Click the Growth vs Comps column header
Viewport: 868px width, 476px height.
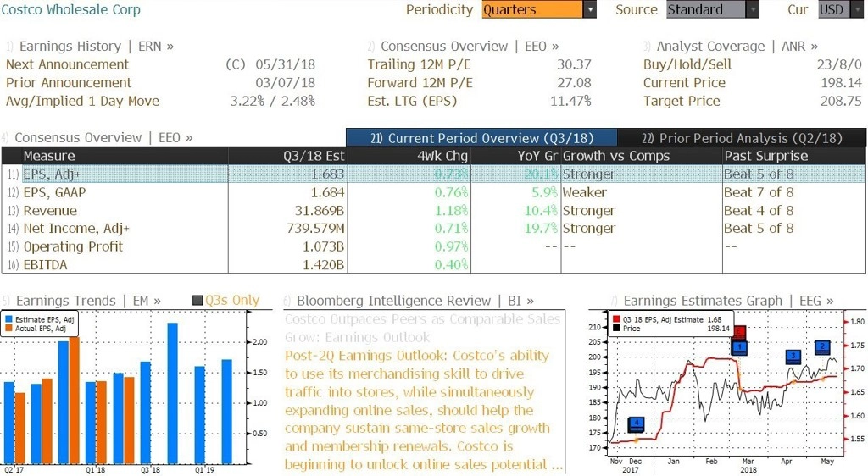[x=642, y=156]
